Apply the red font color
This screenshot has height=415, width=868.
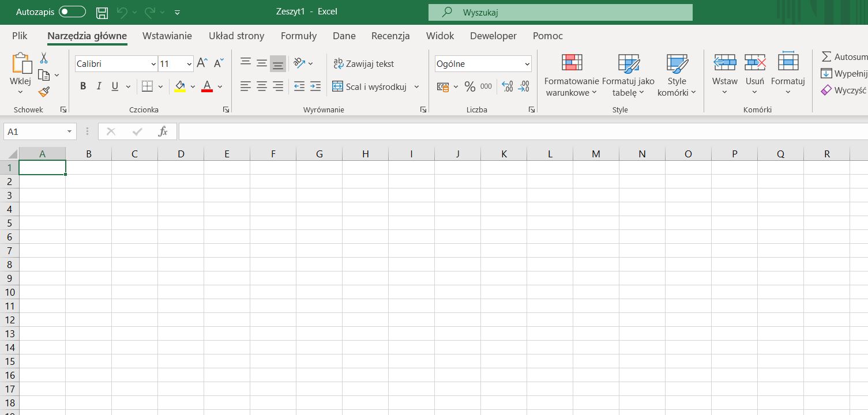208,87
